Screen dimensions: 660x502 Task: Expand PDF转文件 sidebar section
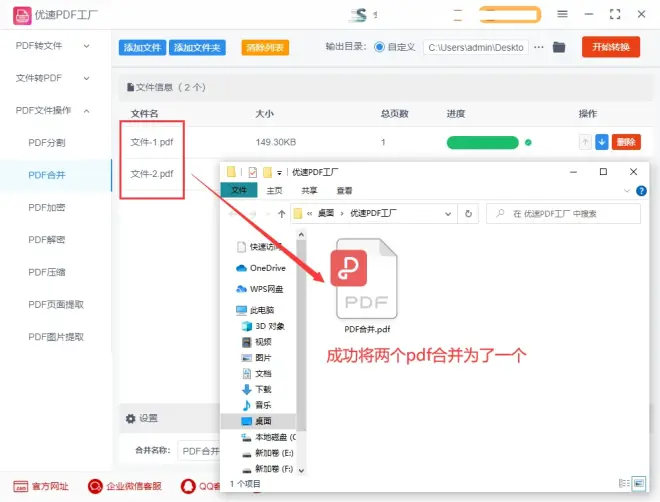point(53,46)
